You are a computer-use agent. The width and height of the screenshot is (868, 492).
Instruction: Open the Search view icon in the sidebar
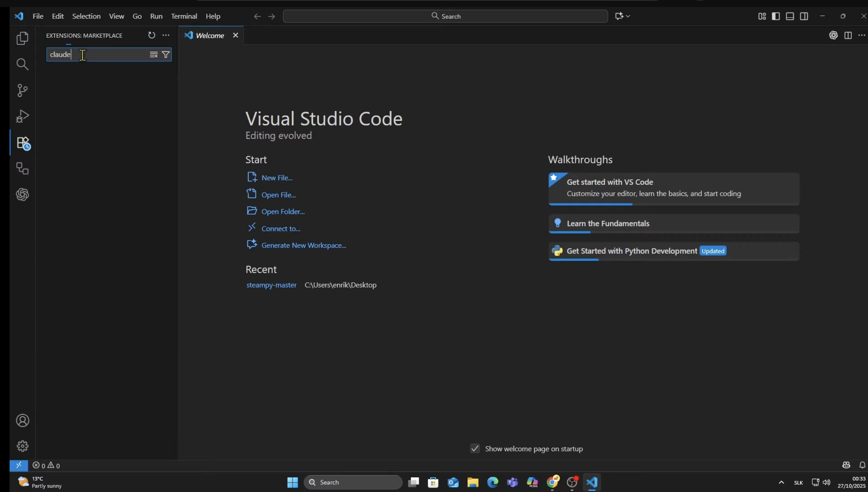(x=22, y=64)
